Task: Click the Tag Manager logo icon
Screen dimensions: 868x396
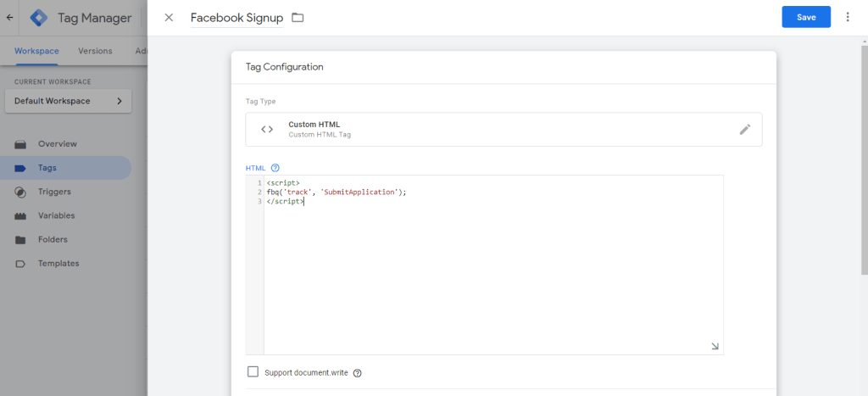Action: tap(40, 17)
